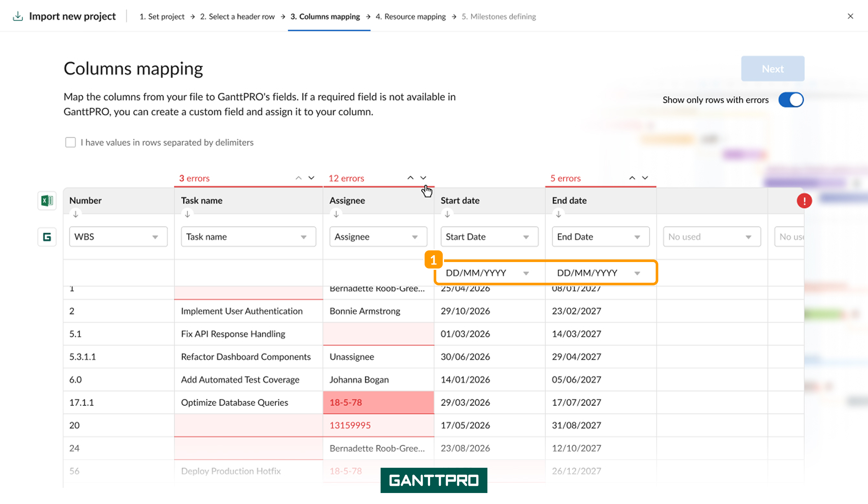This screenshot has width=868, height=504.
Task: Go to next End date error arrow
Action: pos(645,178)
